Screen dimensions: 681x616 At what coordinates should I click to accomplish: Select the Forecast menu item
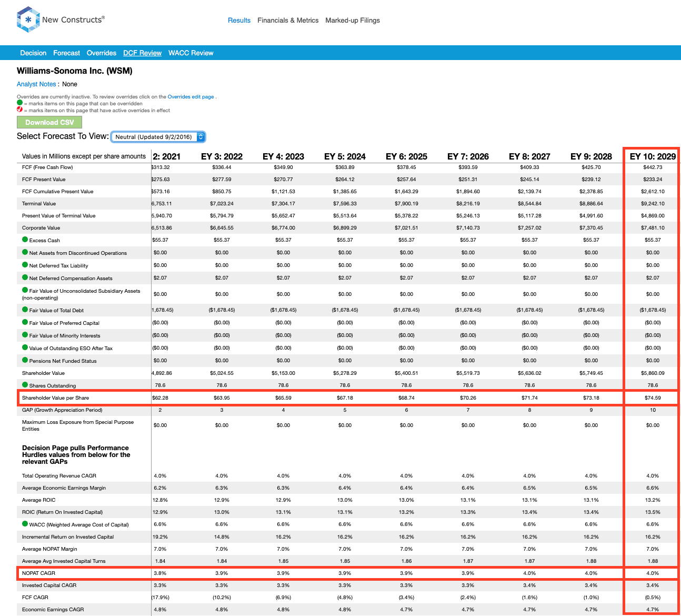coord(66,53)
